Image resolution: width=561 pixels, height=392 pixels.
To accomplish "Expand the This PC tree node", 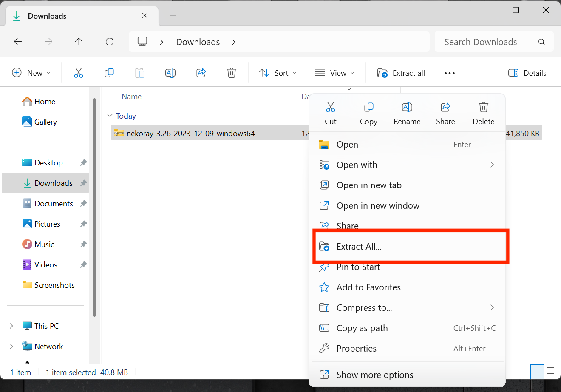I will click(x=11, y=326).
